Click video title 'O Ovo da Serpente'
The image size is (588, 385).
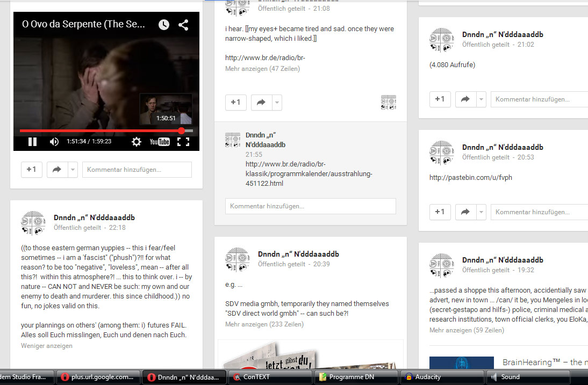[83, 24]
